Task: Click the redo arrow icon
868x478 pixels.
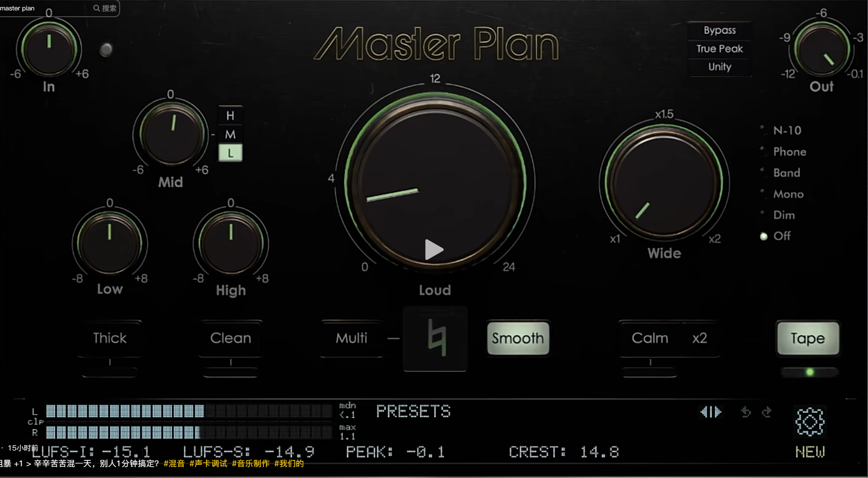Action: (766, 412)
